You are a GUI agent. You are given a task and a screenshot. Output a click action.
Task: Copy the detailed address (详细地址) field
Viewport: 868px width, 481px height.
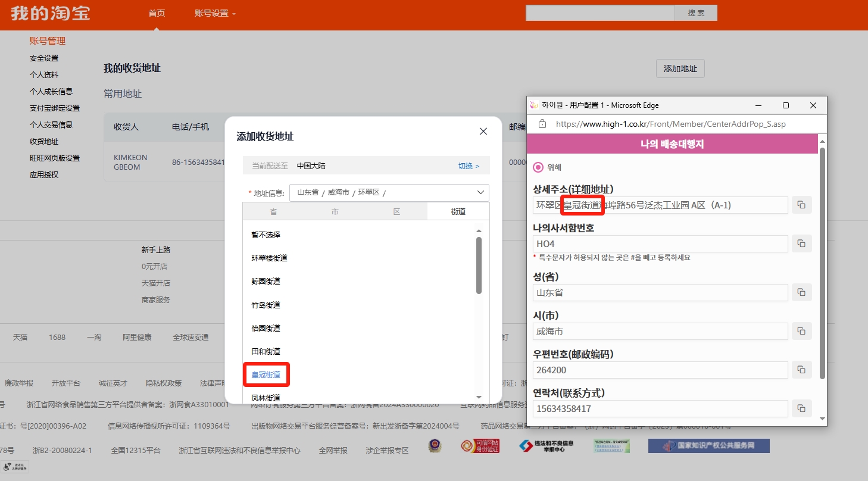(801, 205)
